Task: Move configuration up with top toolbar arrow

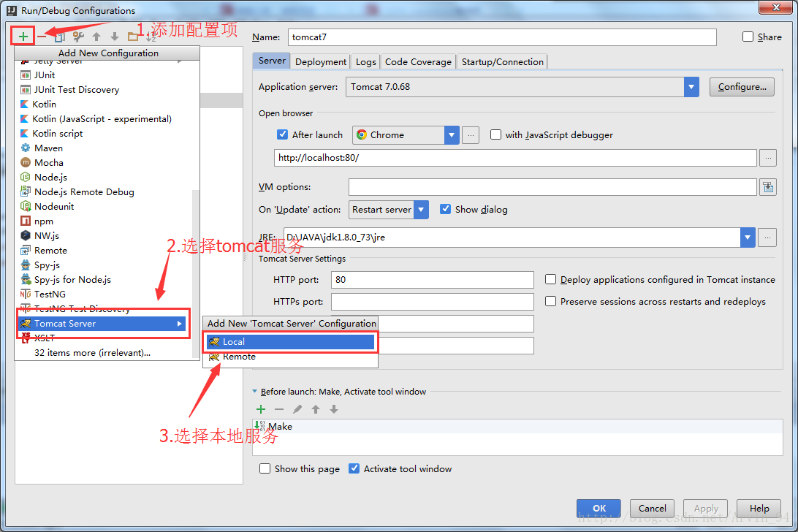Action: (x=96, y=37)
